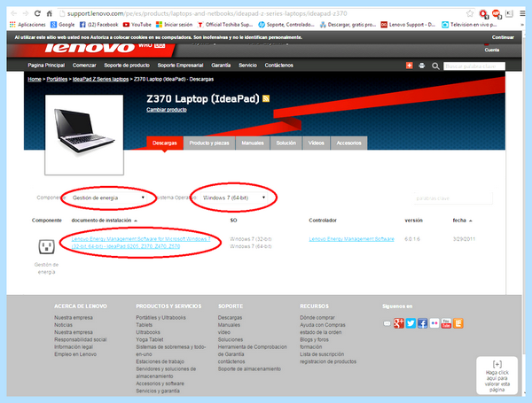The image size is (532, 403).
Task: Open Lenovo Energy Management Software installation link
Action: click(141, 243)
